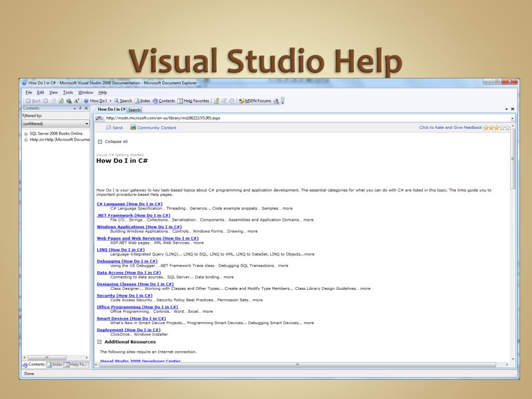
Task: Click the Search magnifier toolbar button
Action: pyautogui.click(x=123, y=101)
